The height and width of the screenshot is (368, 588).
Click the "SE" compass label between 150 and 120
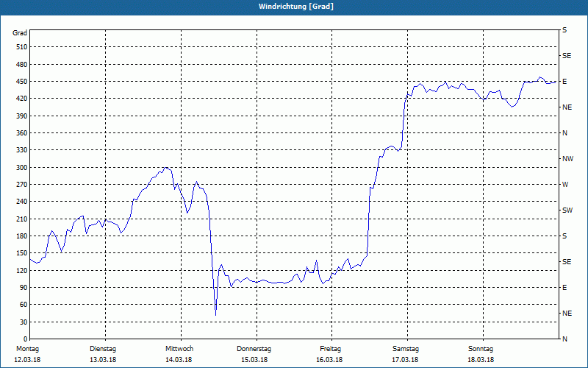(567, 262)
